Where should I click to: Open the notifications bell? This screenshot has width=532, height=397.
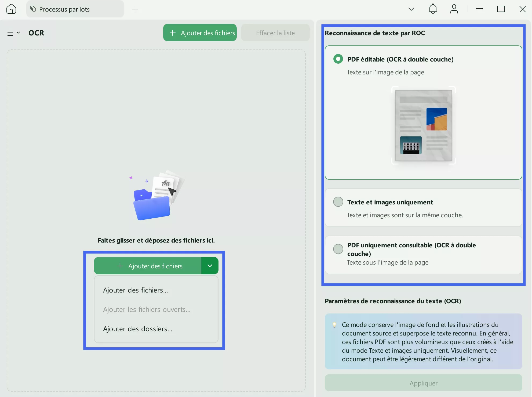pyautogui.click(x=433, y=9)
